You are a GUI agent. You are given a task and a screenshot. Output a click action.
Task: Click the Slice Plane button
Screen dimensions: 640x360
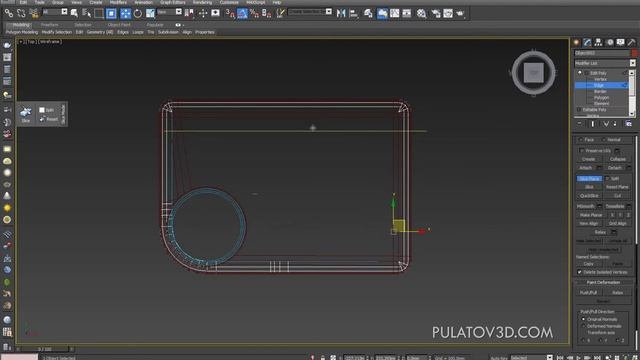point(589,179)
